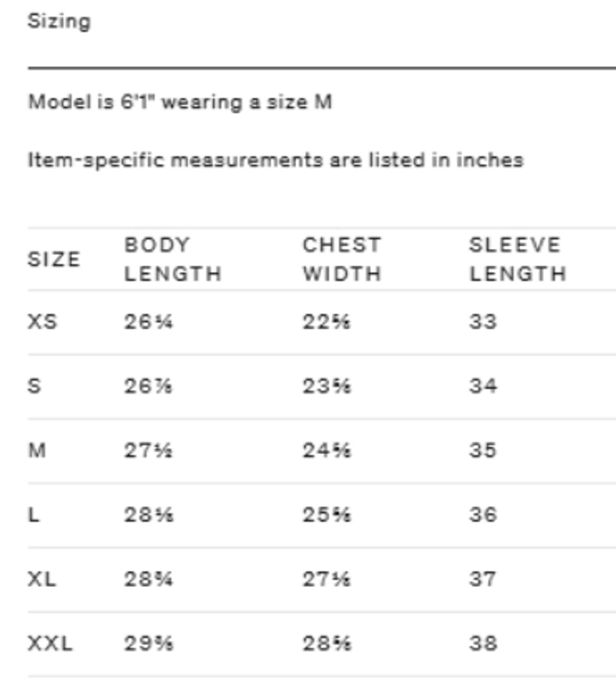Click the body length value for XXL
This screenshot has height=696, width=616.
(148, 643)
